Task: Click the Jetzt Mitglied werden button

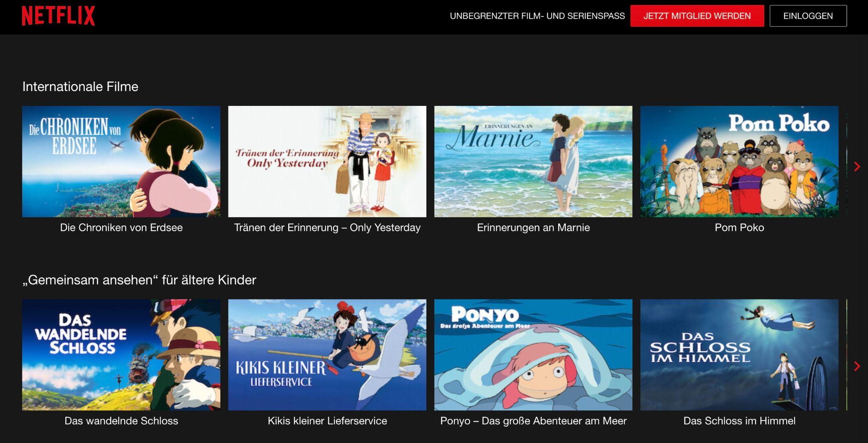Action: point(697,16)
